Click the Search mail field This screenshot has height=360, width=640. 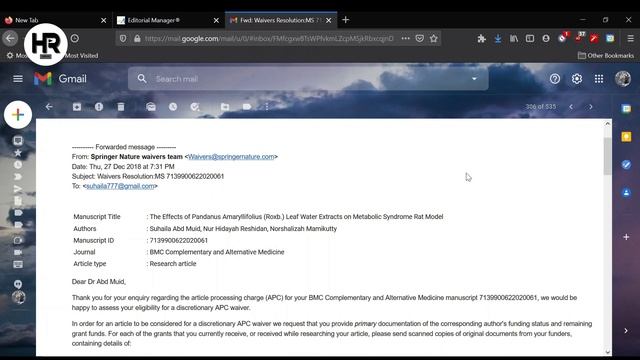coord(308,79)
